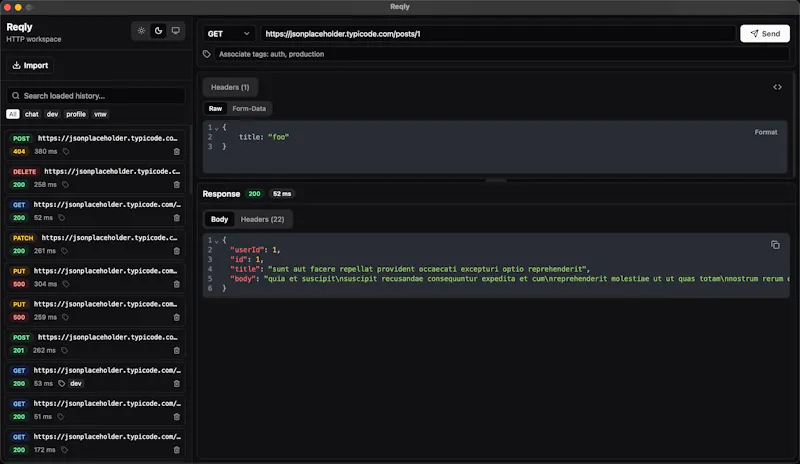Viewport: 800px width, 464px height.
Task: Tag the PUT 500 259 ms history entry
Action: coord(65,318)
